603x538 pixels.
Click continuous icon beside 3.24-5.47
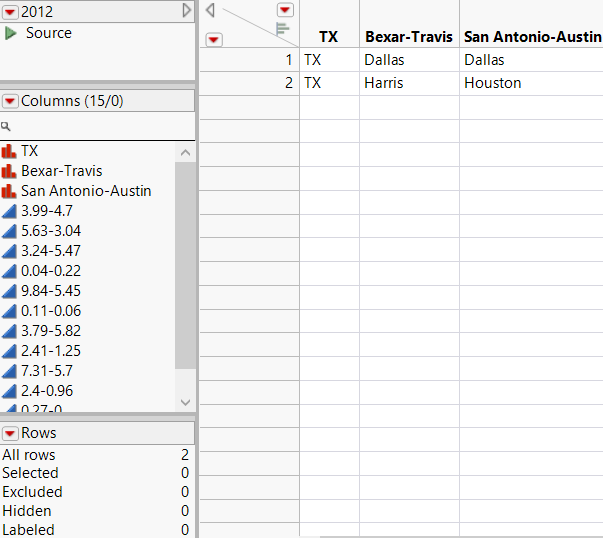coord(9,251)
